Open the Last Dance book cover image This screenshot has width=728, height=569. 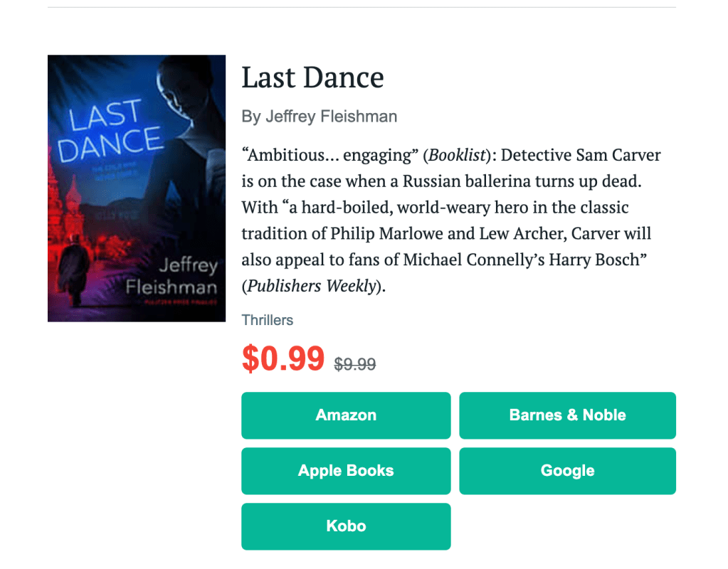pyautogui.click(x=137, y=188)
